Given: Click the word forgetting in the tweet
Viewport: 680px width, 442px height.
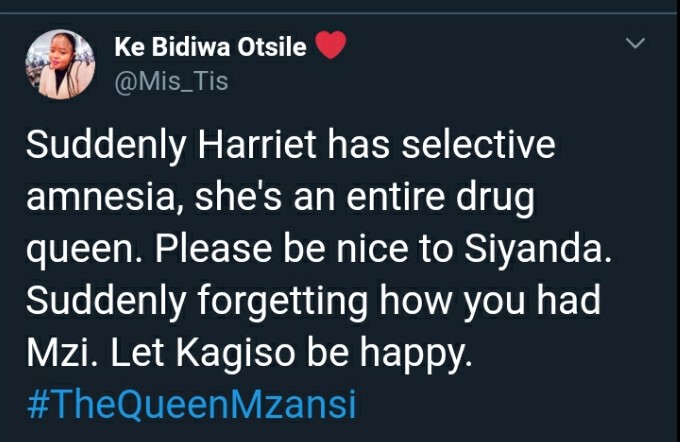Looking at the screenshot, I should pos(283,302).
